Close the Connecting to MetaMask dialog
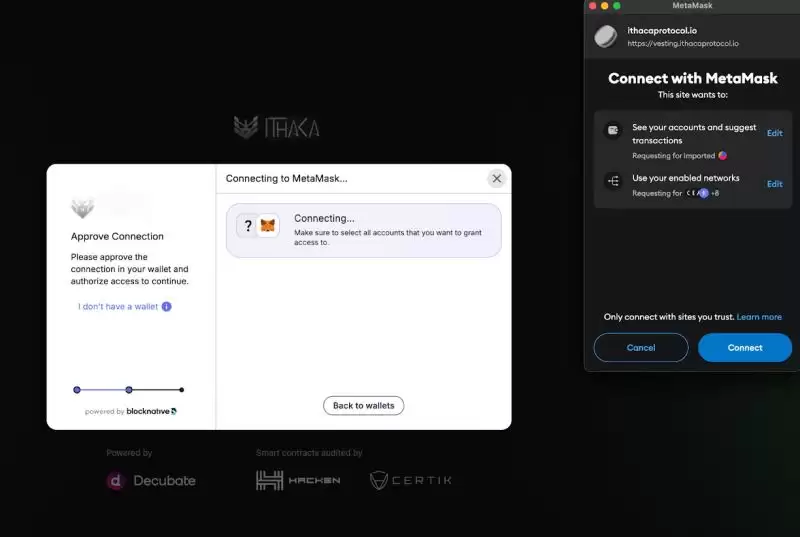This screenshot has height=537, width=800. [x=496, y=178]
